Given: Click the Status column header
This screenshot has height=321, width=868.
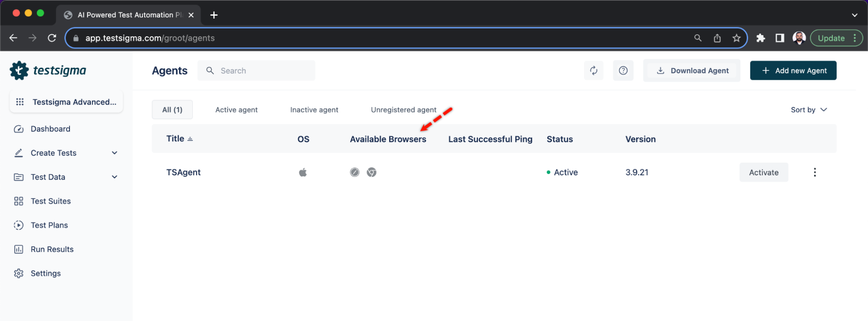Looking at the screenshot, I should click(560, 139).
